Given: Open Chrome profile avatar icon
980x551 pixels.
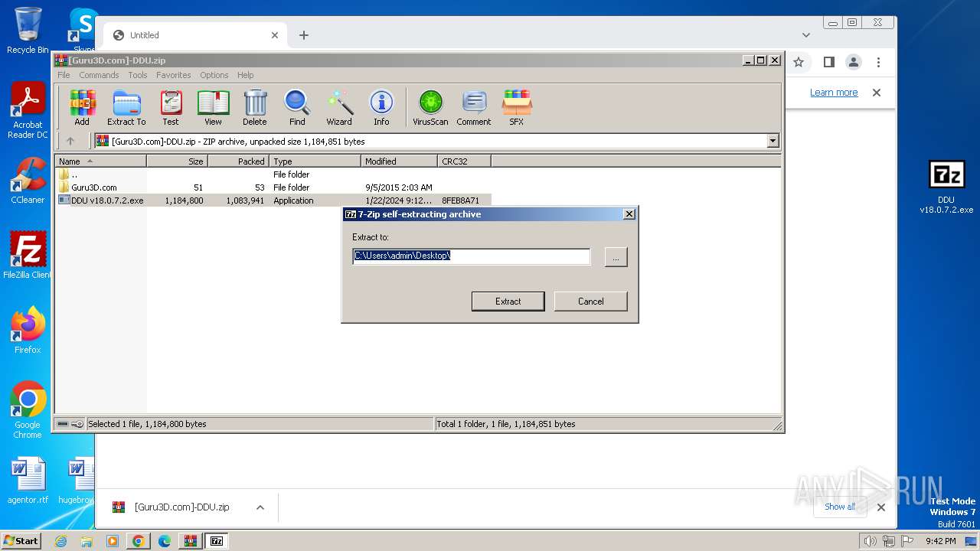Looking at the screenshot, I should coord(854,62).
